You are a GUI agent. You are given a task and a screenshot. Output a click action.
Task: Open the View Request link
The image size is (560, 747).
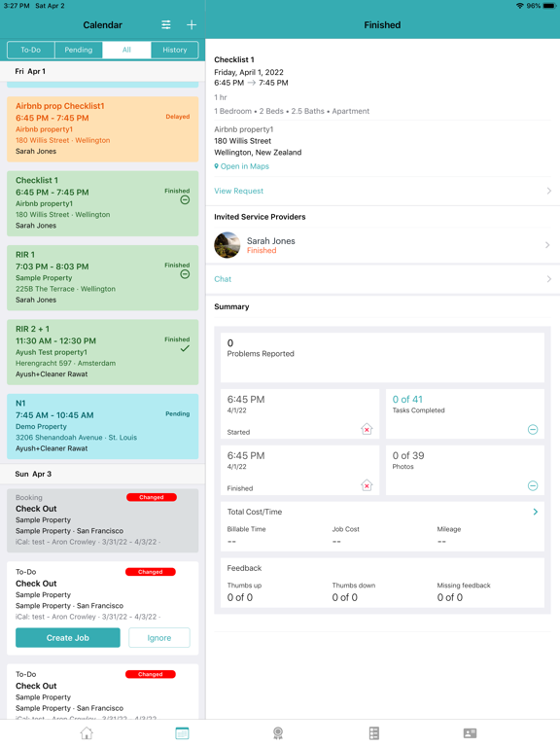coord(238,191)
